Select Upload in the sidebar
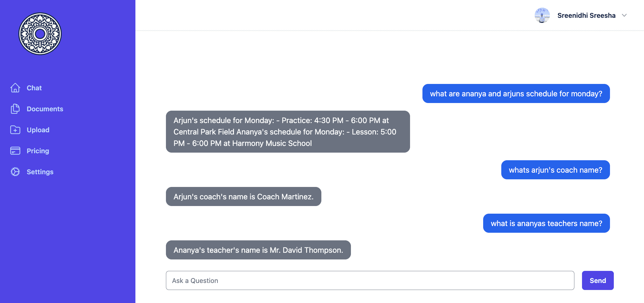This screenshot has height=303, width=644. 38,130
